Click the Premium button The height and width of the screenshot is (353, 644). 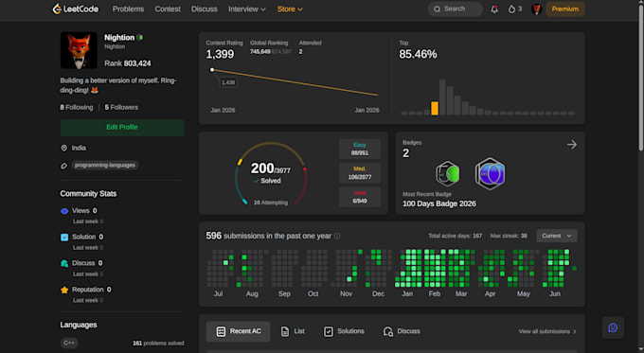565,9
